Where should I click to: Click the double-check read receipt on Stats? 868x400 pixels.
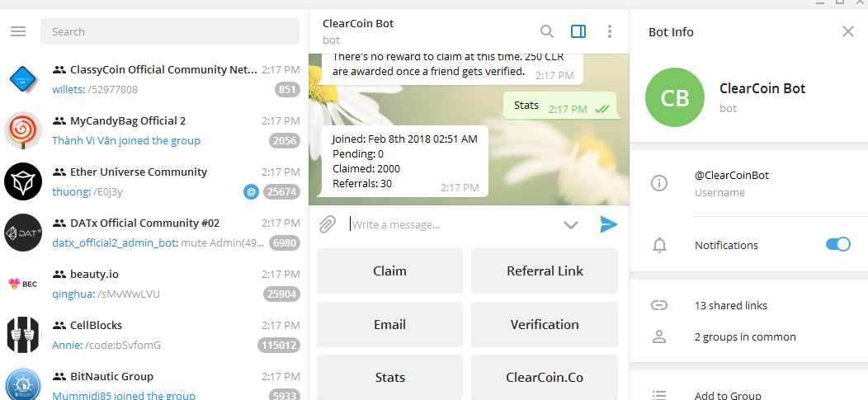[x=601, y=110]
